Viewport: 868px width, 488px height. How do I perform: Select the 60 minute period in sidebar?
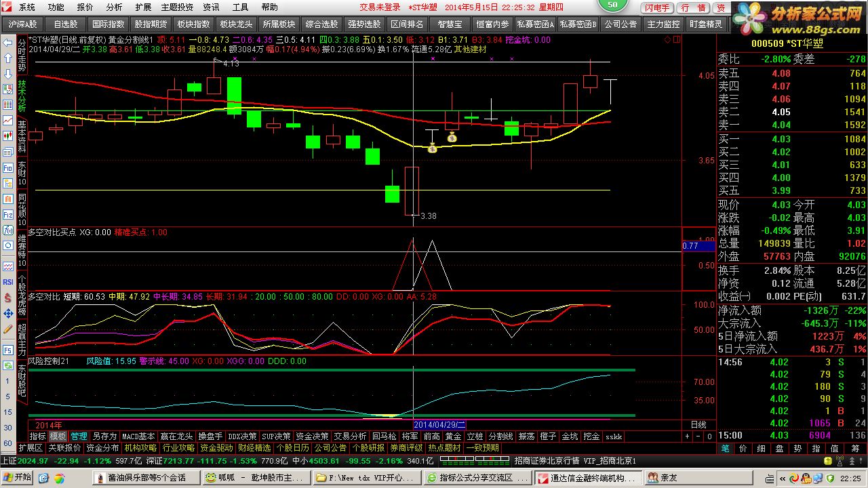coord(7,443)
